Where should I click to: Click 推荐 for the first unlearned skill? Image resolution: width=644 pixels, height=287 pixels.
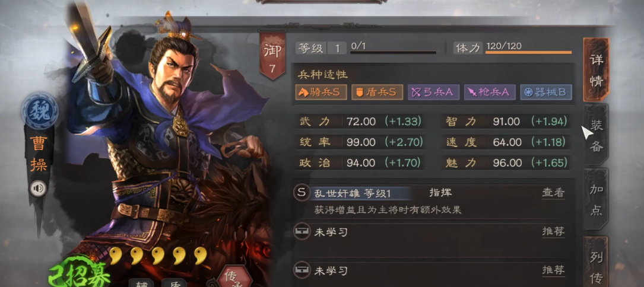point(553,232)
